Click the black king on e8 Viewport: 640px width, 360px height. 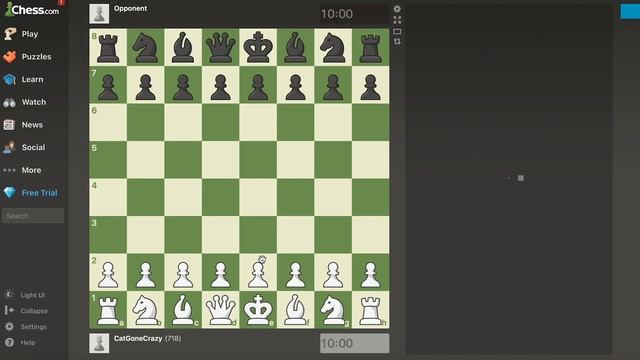(258, 47)
